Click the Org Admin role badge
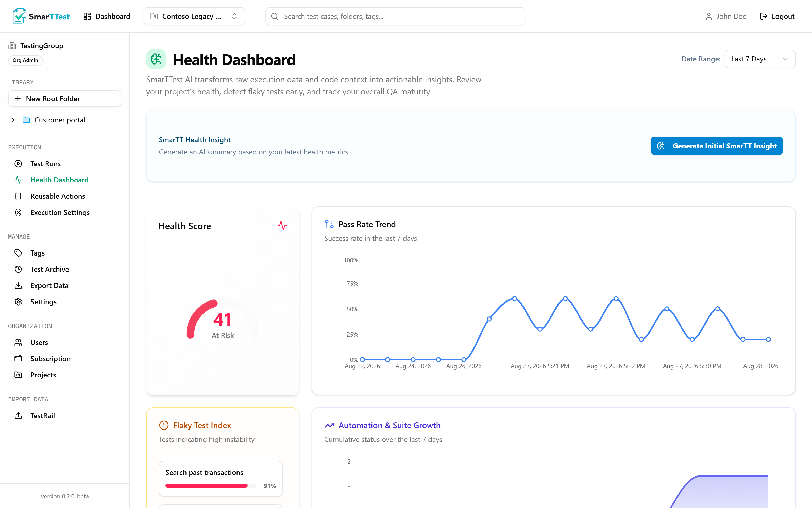 tap(25, 60)
